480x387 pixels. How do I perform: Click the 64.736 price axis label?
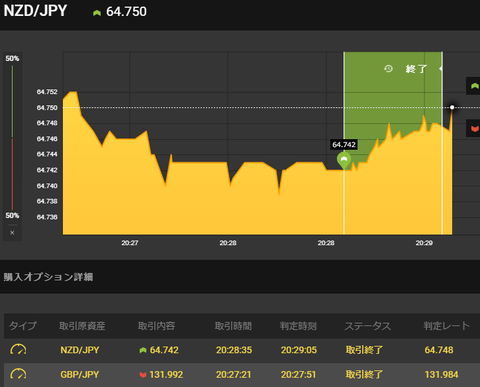[47, 217]
